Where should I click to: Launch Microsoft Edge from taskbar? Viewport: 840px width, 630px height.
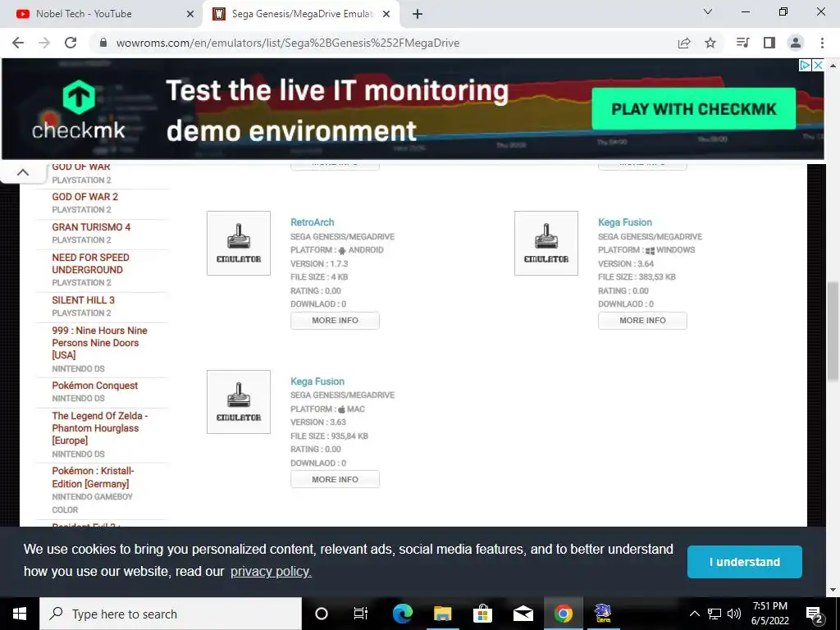402,614
